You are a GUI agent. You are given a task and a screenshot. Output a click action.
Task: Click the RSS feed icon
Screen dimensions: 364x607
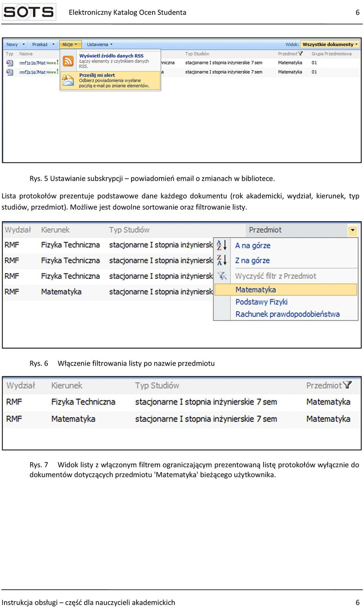click(x=68, y=61)
